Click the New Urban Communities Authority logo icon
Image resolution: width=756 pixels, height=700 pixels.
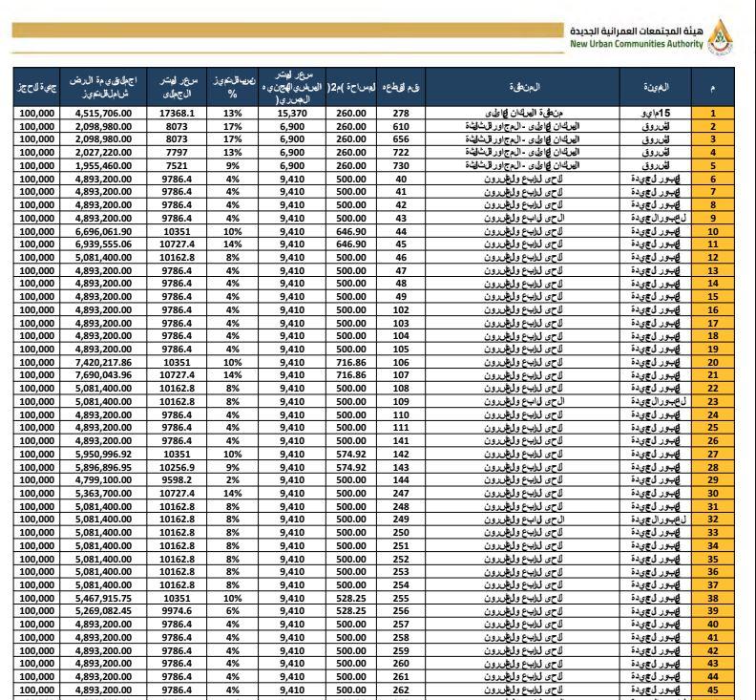pos(721,37)
